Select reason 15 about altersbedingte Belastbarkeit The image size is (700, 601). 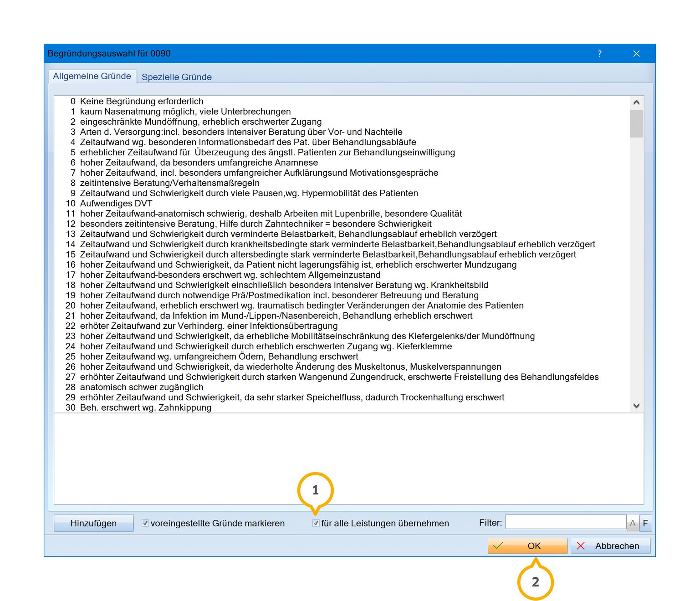click(x=342, y=255)
